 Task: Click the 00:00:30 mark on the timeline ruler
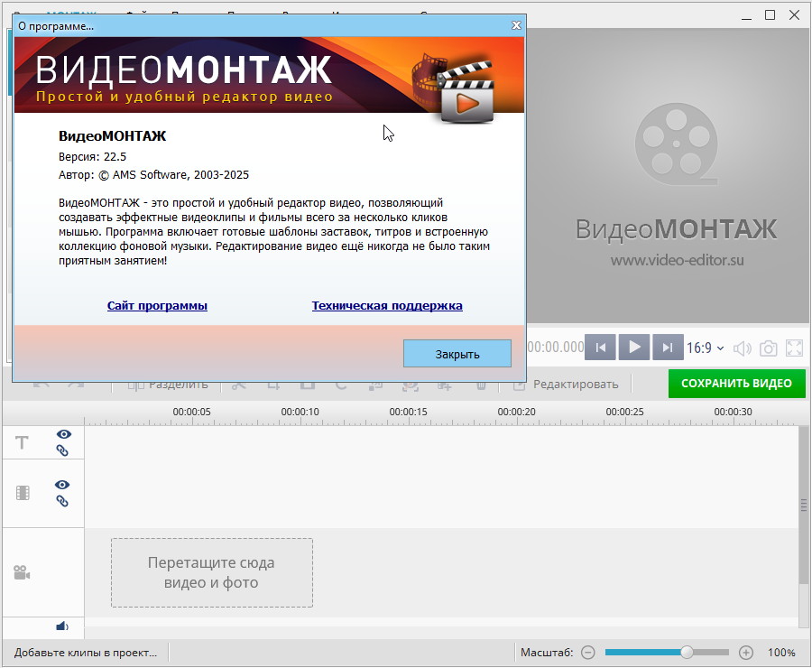tap(733, 412)
